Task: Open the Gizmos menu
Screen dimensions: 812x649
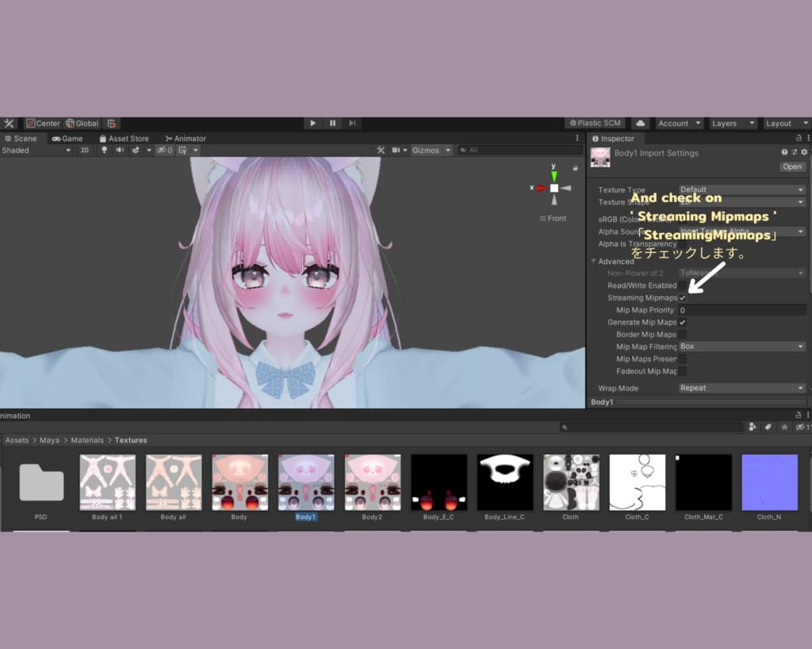Action: pyautogui.click(x=426, y=150)
